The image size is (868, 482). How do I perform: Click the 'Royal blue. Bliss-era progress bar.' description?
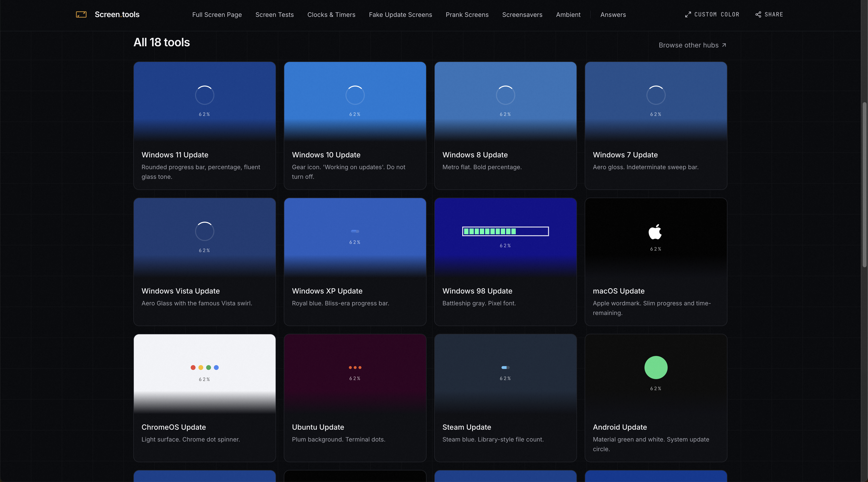[340, 303]
